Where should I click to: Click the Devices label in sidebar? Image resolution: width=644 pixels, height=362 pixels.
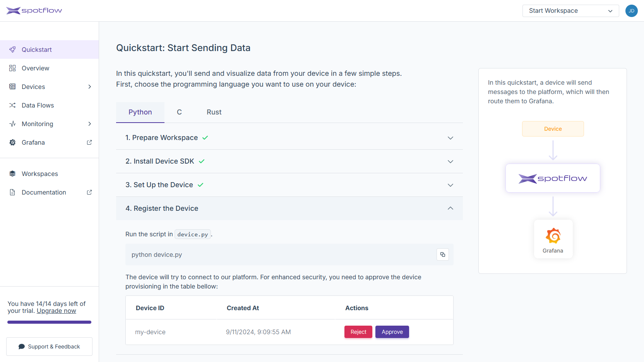point(33,87)
